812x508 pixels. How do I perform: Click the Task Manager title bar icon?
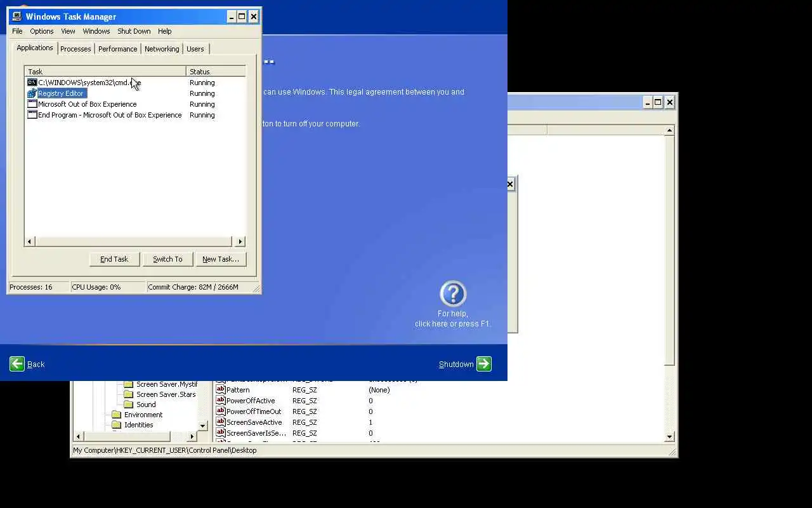tap(17, 17)
